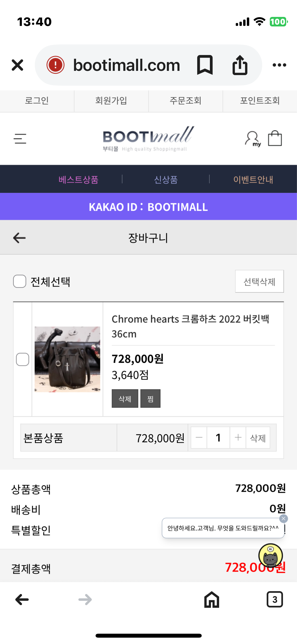Tap the browser bookmark icon

[205, 65]
